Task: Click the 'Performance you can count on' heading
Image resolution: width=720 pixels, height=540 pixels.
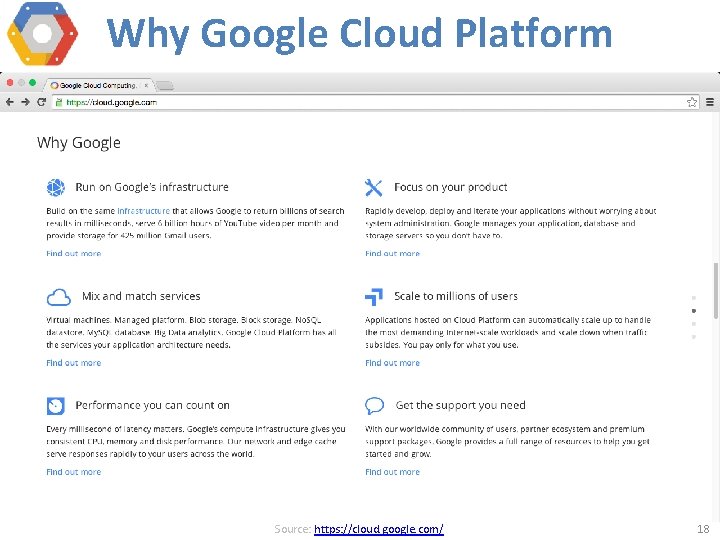Action: click(152, 405)
